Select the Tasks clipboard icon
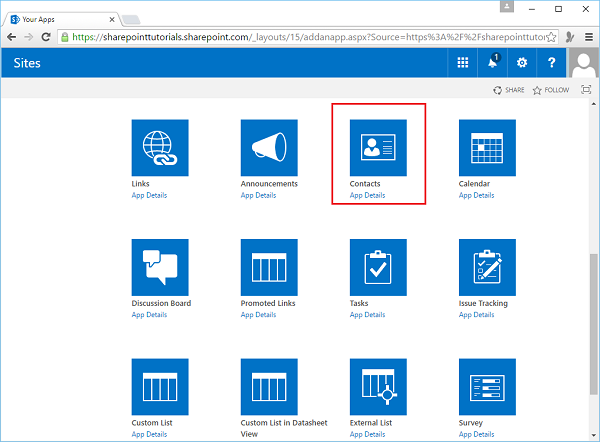 click(x=378, y=267)
